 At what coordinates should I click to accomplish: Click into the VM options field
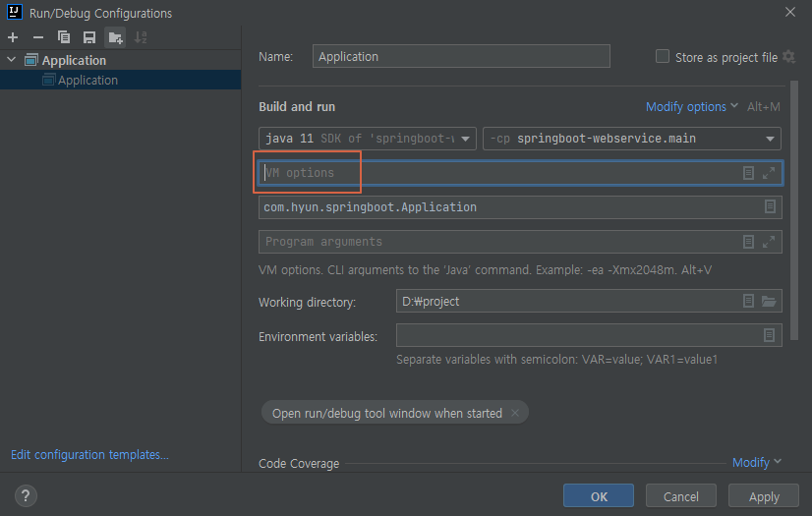520,173
